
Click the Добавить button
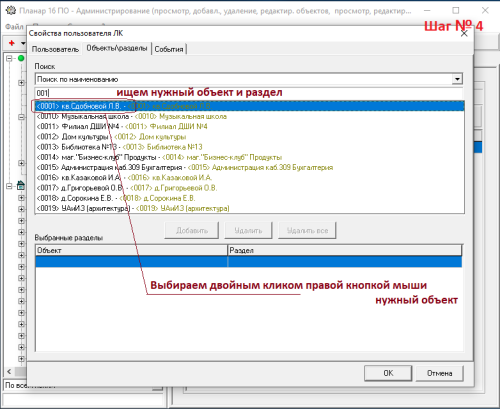click(192, 230)
